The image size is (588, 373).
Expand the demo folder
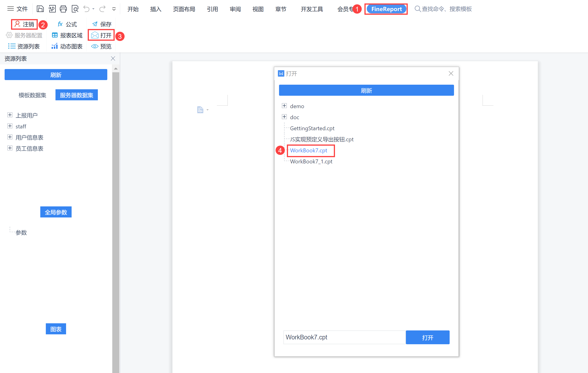pos(284,106)
